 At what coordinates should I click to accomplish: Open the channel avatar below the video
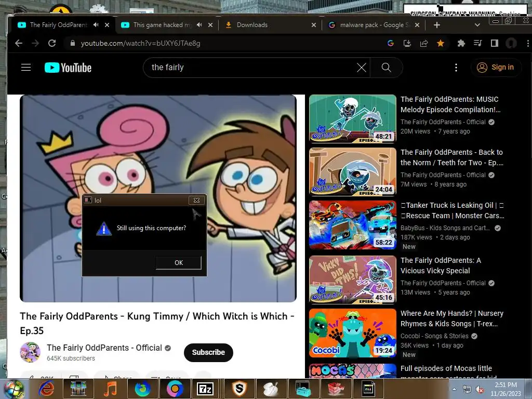30,353
